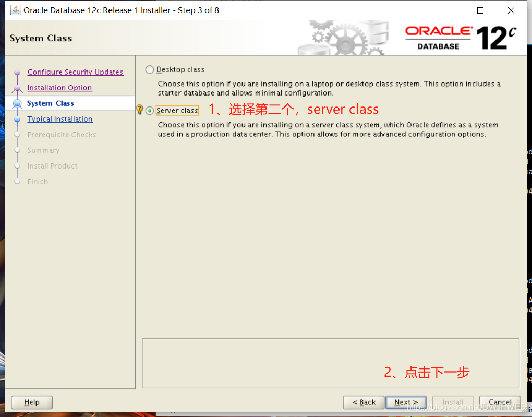Go back with the < Back button
The image size is (532, 417).
click(x=364, y=402)
